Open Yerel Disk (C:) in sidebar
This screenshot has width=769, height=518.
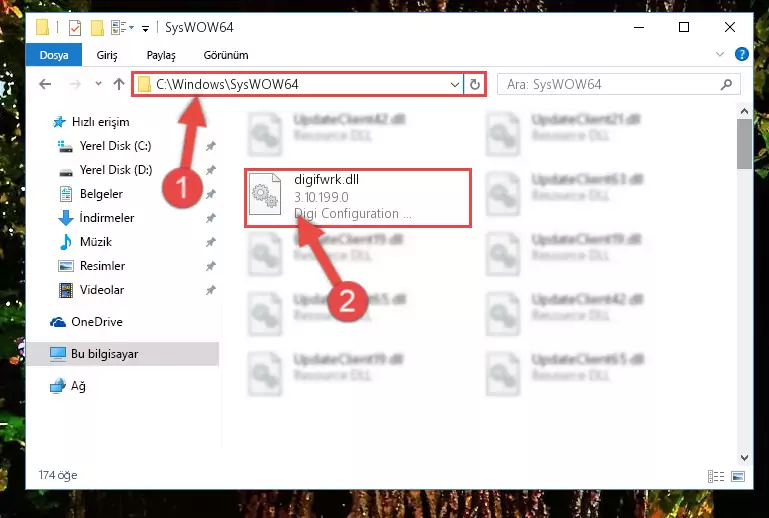click(x=115, y=146)
